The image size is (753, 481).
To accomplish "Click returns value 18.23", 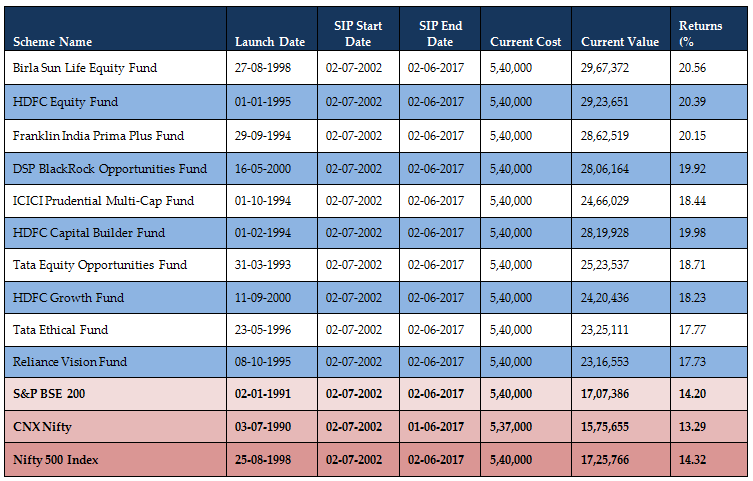I will [x=692, y=298].
